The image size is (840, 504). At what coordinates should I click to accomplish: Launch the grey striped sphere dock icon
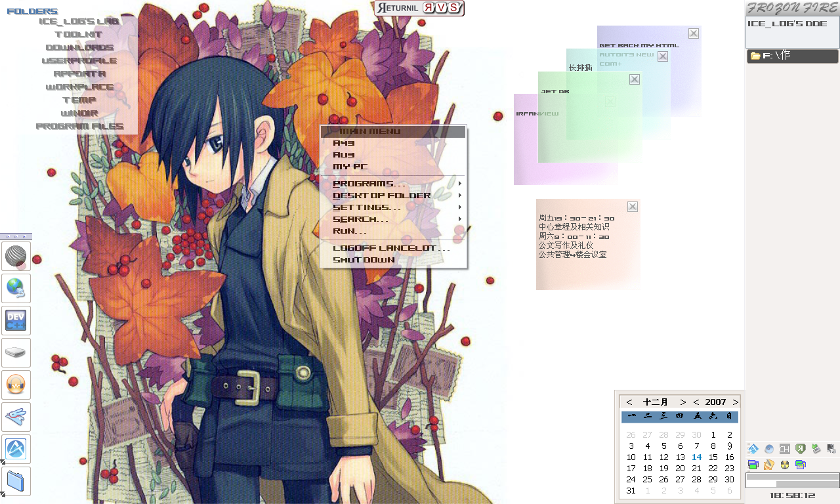tap(16, 257)
